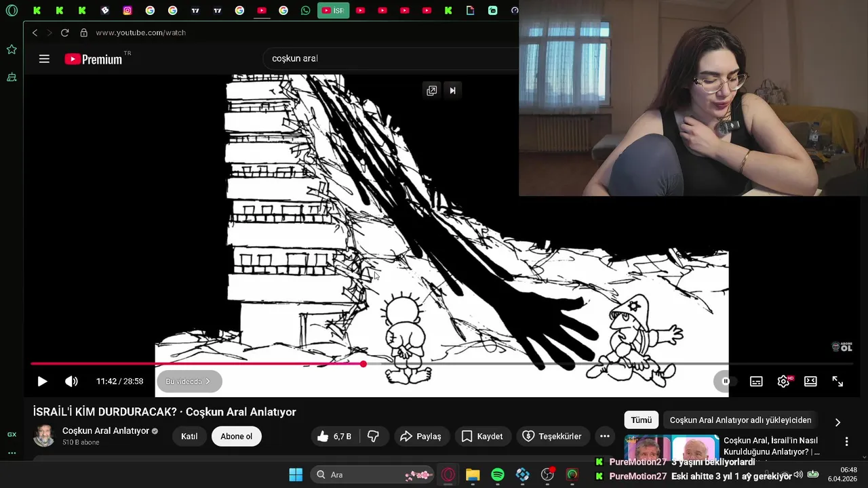Viewport: 868px width, 488px height.
Task: Open OBS Studio from the taskbar
Action: [547, 474]
